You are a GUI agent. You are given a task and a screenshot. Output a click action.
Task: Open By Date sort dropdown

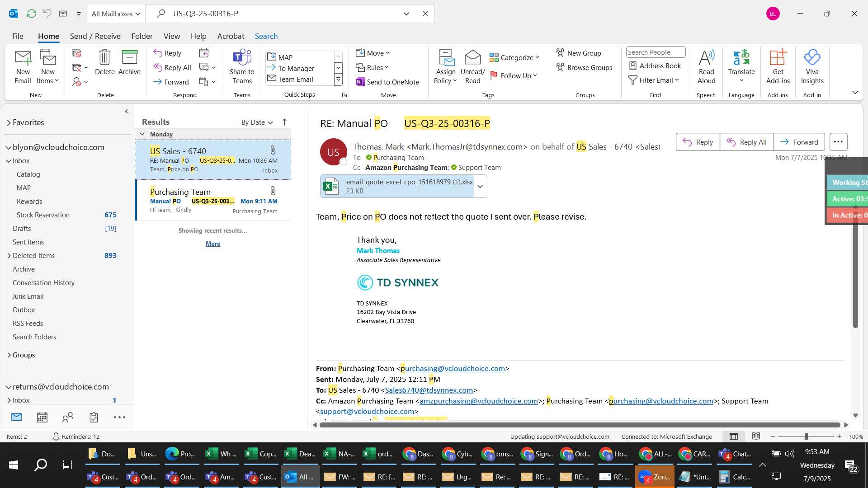[257, 122]
